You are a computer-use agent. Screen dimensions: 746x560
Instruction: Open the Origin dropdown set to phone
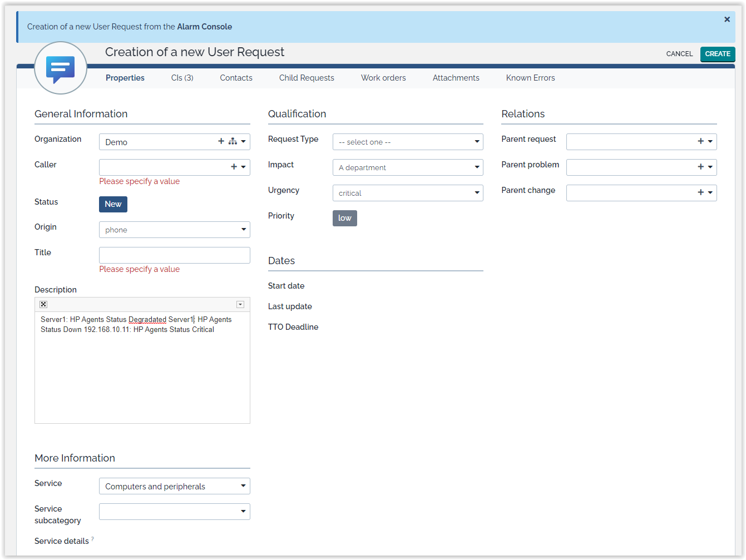pyautogui.click(x=174, y=230)
